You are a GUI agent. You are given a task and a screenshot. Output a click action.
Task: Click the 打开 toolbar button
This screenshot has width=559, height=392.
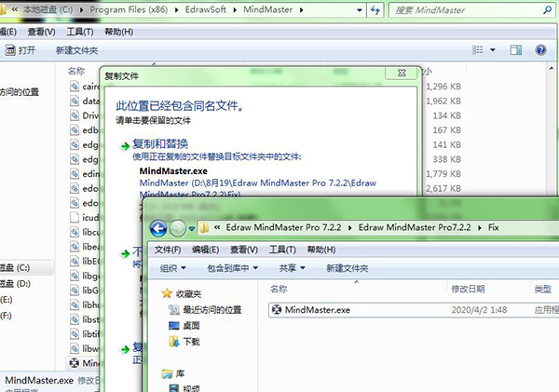pyautogui.click(x=20, y=50)
